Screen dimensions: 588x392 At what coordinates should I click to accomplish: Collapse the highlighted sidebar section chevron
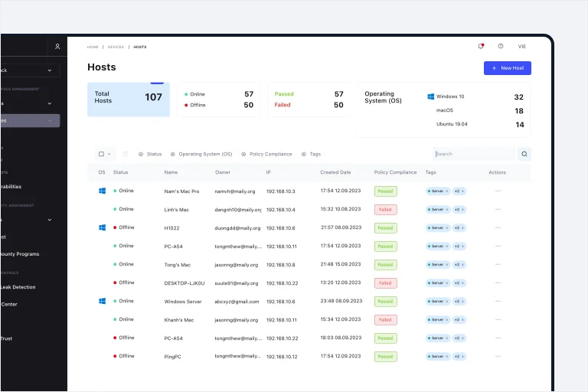(x=50, y=121)
